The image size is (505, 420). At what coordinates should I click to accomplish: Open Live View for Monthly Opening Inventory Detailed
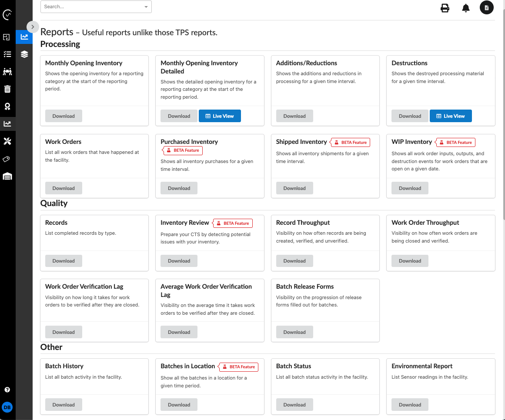[x=220, y=116]
